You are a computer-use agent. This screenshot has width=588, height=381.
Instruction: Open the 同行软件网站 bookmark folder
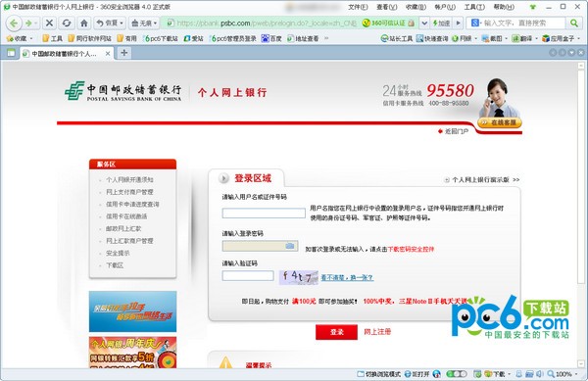tap(89, 38)
